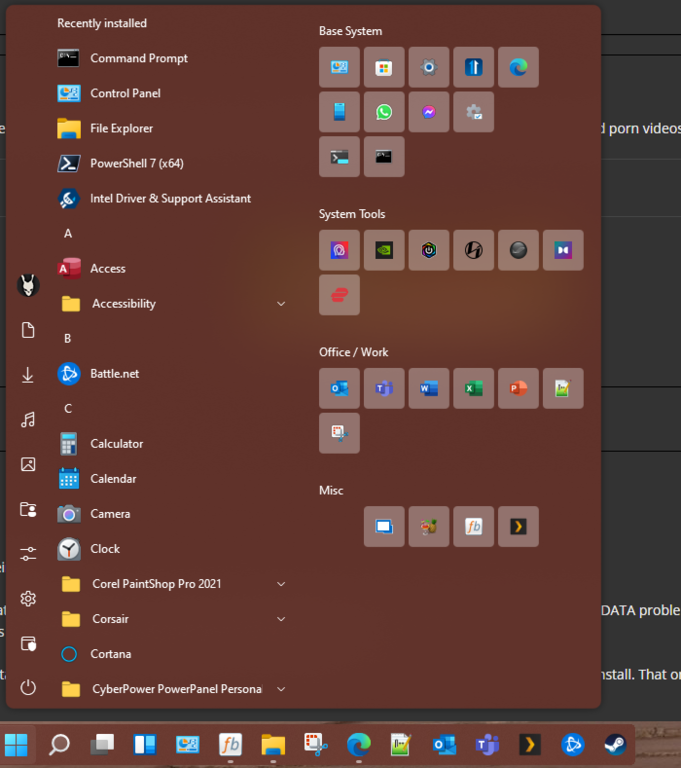
Task: Open the foobar2000 tile in Misc
Action: (473, 527)
